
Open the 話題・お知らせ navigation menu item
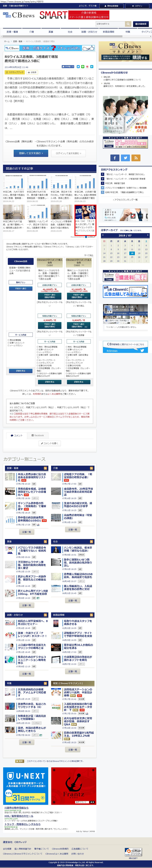tap(89, 32)
